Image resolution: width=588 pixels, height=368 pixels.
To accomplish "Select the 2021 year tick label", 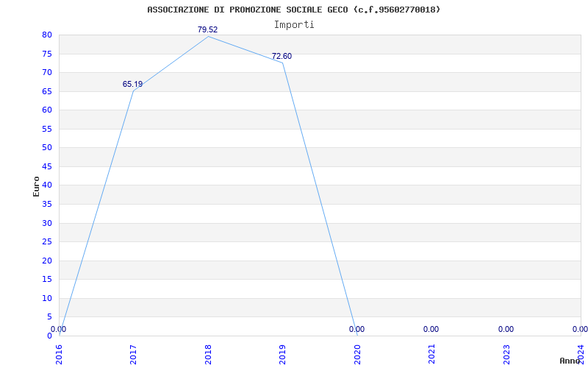I will click(431, 354).
